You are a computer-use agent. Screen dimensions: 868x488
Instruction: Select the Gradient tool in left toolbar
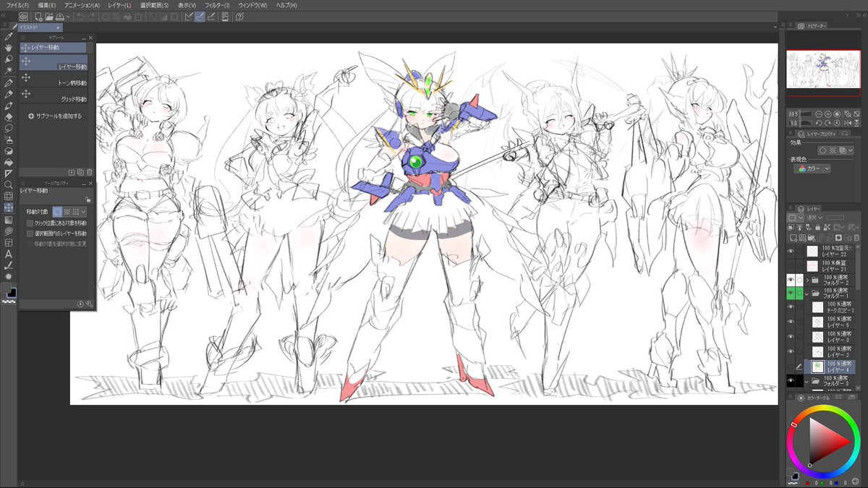[x=8, y=219]
